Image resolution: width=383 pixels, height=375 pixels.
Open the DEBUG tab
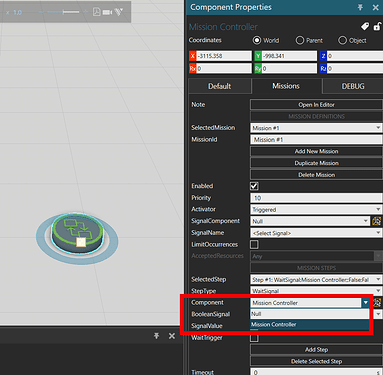point(353,86)
